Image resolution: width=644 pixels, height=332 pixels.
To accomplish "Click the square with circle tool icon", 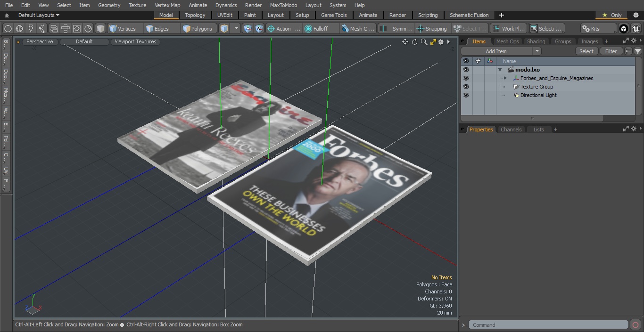I will 77,29.
